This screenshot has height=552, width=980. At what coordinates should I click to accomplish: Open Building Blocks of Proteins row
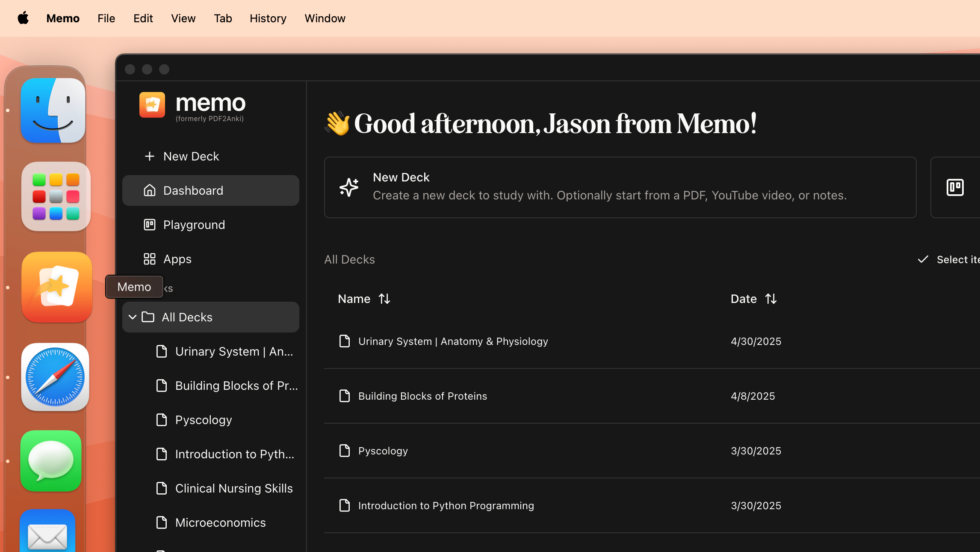[652, 396]
